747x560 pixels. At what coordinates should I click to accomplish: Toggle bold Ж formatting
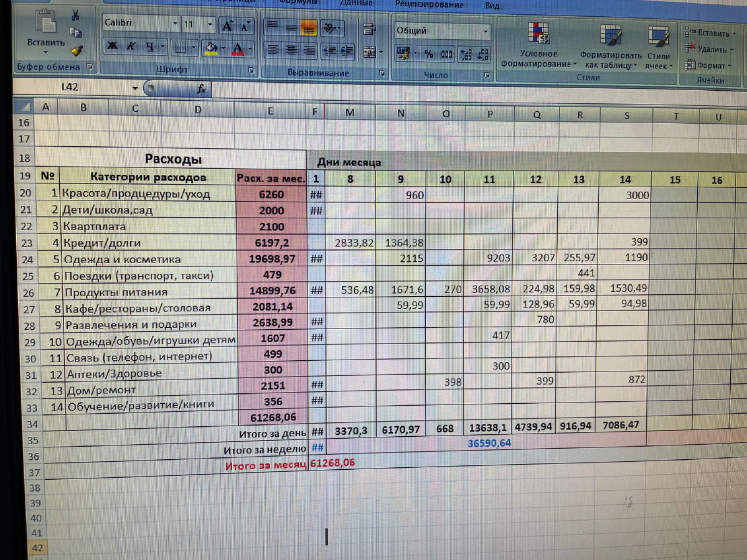coord(113,46)
